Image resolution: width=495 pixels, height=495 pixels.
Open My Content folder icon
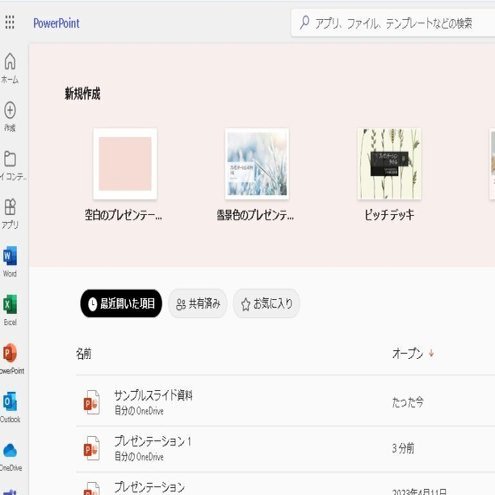(x=10, y=159)
